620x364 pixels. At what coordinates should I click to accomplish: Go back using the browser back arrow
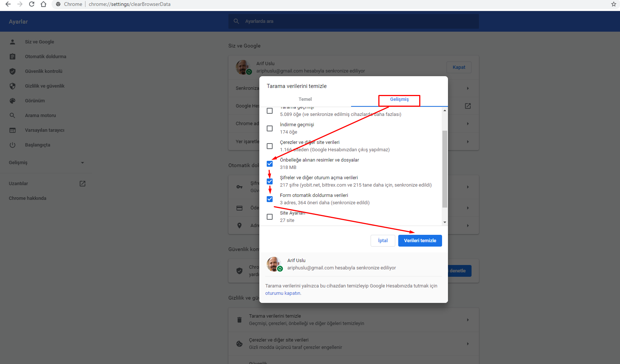point(8,4)
